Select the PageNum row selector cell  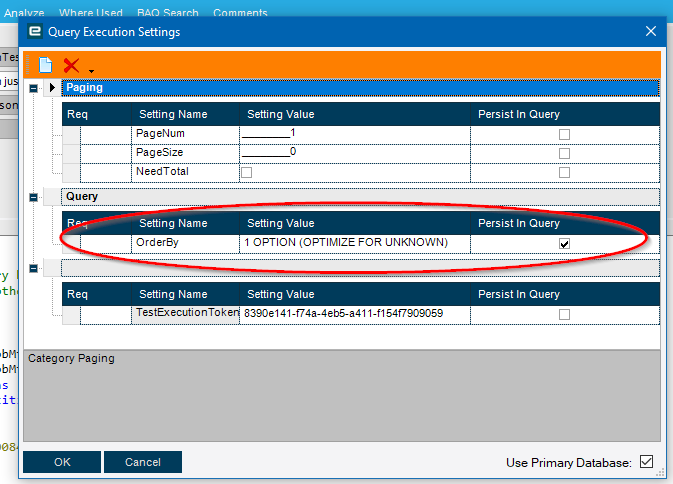[71, 135]
